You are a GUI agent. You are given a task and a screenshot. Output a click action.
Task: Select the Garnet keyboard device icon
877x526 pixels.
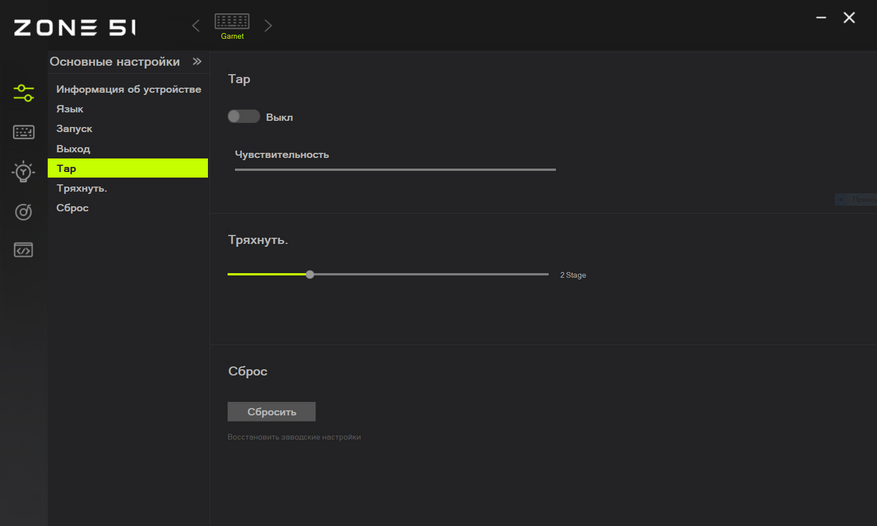tap(232, 26)
